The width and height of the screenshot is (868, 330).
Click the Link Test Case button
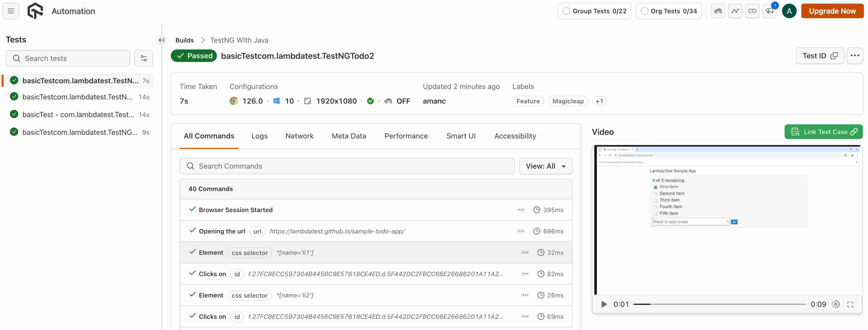pos(823,132)
